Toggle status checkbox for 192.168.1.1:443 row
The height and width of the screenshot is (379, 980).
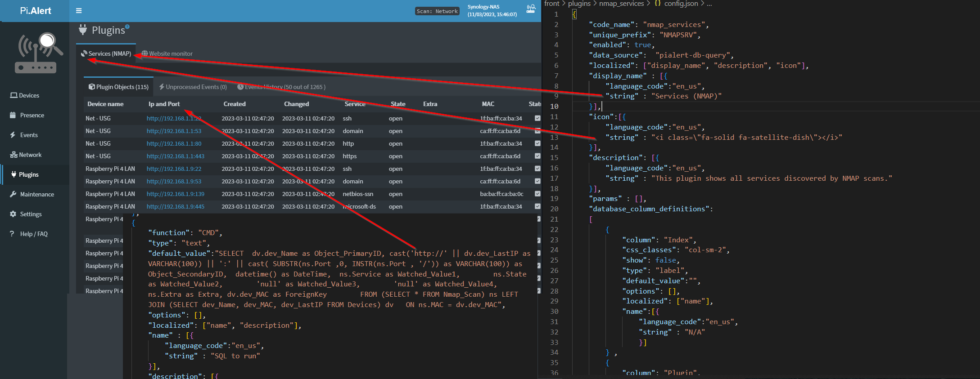coord(537,156)
